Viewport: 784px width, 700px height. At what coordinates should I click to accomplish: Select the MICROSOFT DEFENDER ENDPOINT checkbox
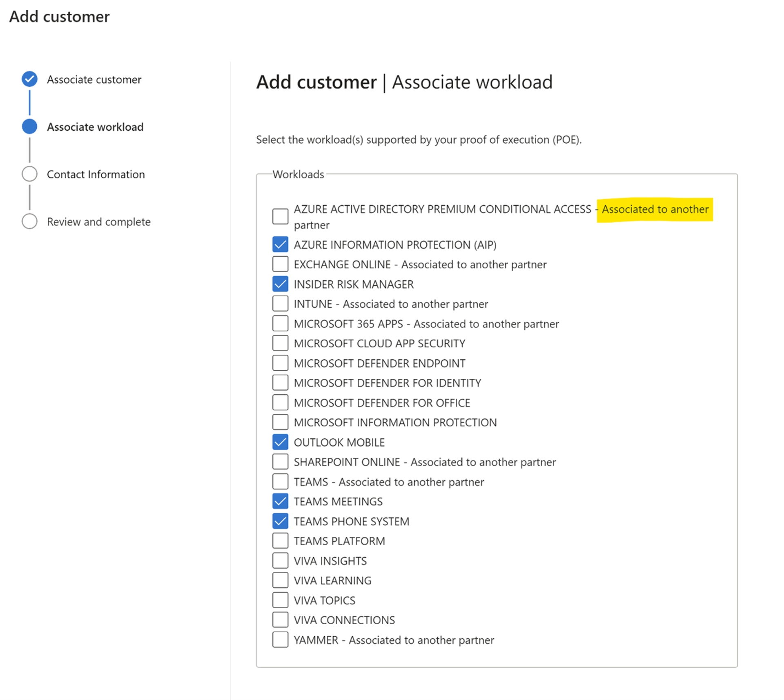pos(280,362)
